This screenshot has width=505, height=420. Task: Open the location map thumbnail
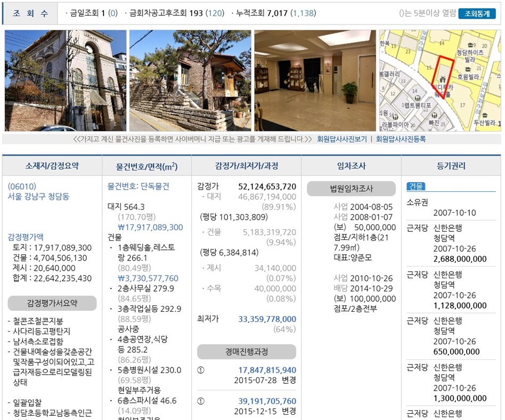439,80
